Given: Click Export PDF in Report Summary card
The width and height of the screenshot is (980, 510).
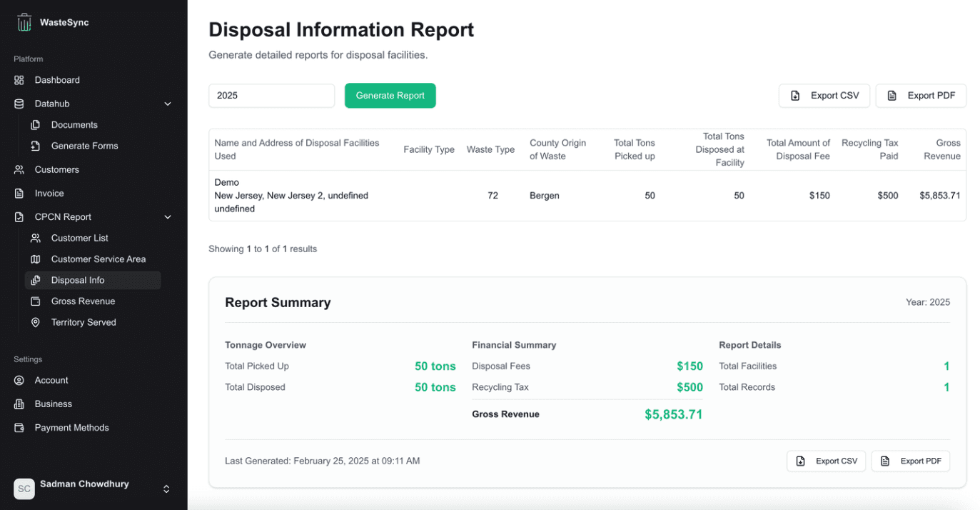Looking at the screenshot, I should (911, 461).
